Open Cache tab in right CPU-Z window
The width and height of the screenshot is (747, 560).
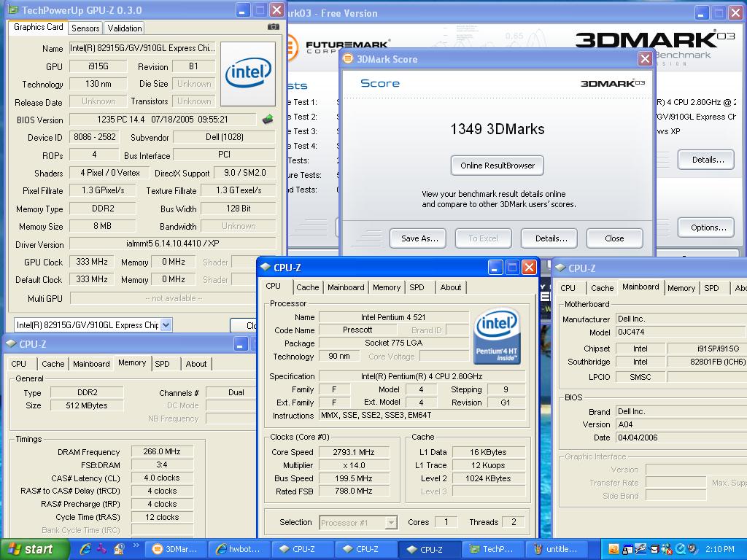pyautogui.click(x=602, y=288)
